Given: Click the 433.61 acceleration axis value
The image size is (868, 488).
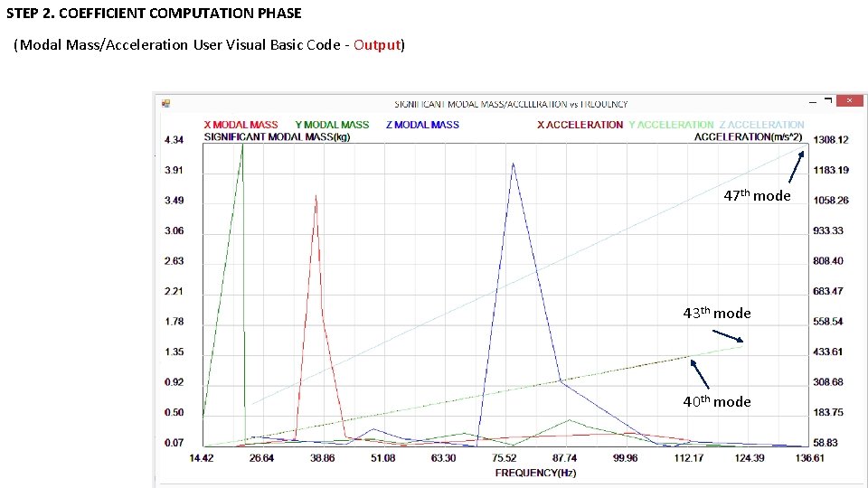Looking at the screenshot, I should [828, 352].
